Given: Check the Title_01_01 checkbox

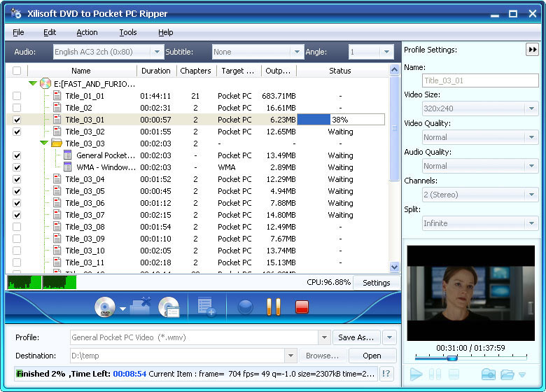Looking at the screenshot, I should (17, 96).
